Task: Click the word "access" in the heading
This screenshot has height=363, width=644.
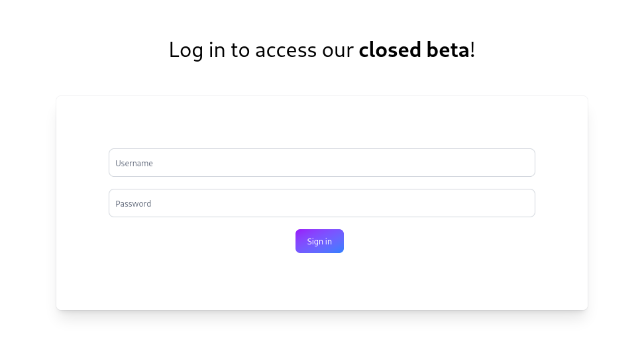Action: click(286, 50)
